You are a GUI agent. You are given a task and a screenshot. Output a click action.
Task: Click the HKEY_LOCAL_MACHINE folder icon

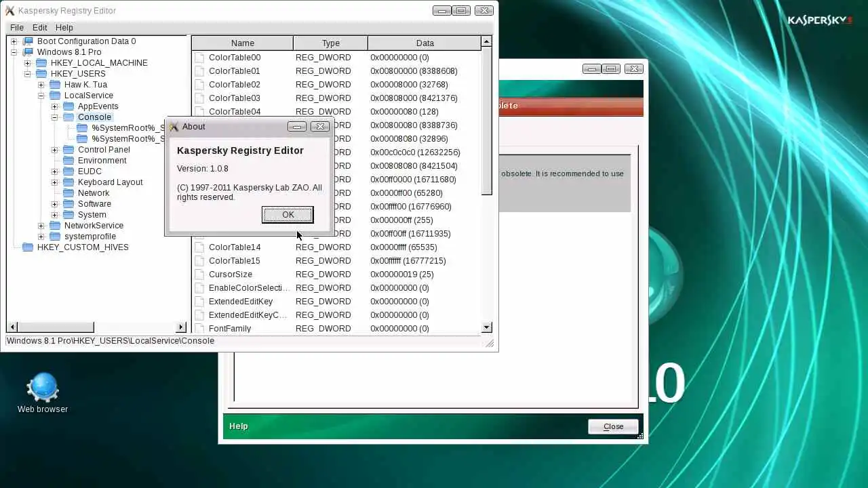coord(41,63)
